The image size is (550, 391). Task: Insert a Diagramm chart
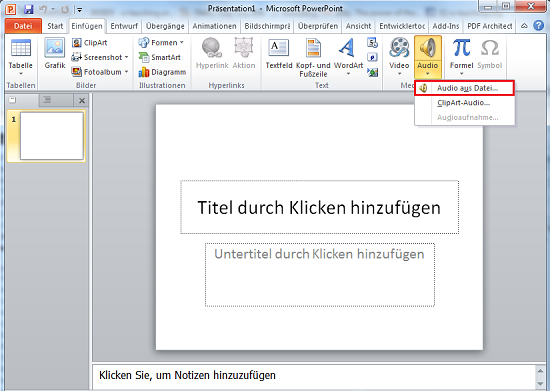coord(162,72)
